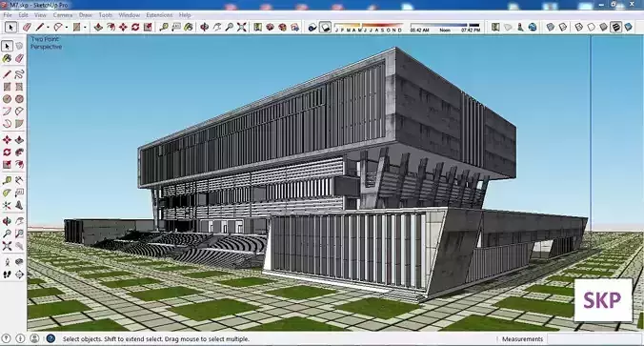
Task: Open the Camera menu
Action: 63,15
